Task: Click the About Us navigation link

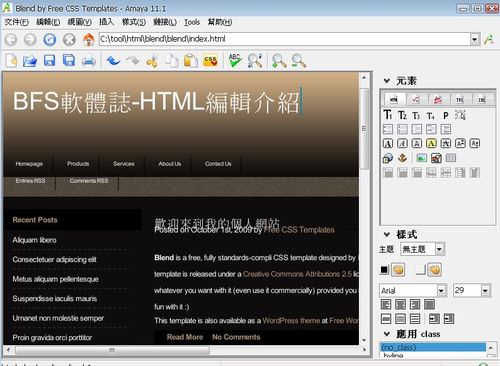Action: [170, 164]
